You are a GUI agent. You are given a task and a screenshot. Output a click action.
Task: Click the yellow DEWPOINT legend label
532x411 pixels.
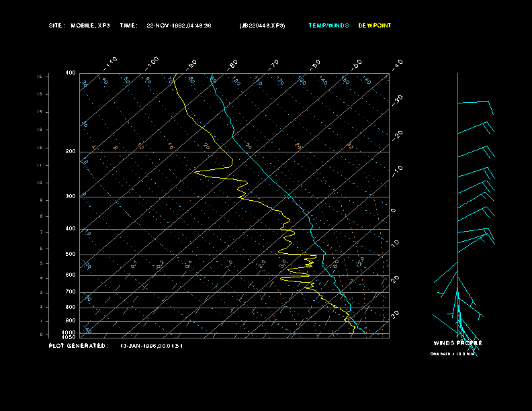[375, 26]
